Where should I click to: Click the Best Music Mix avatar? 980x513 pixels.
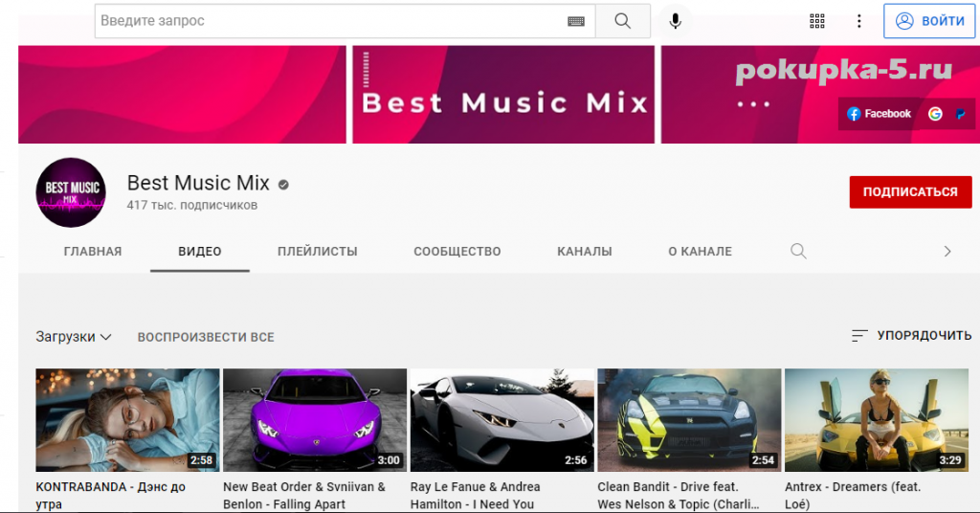(70, 192)
